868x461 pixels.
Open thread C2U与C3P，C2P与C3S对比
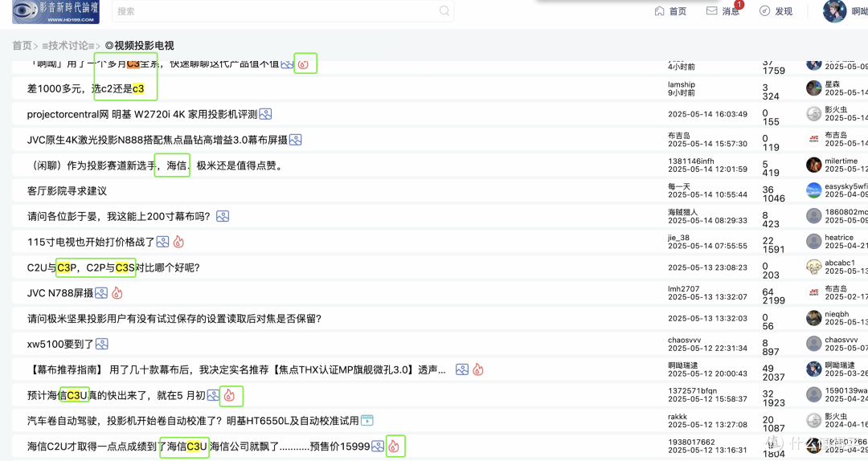click(x=113, y=267)
